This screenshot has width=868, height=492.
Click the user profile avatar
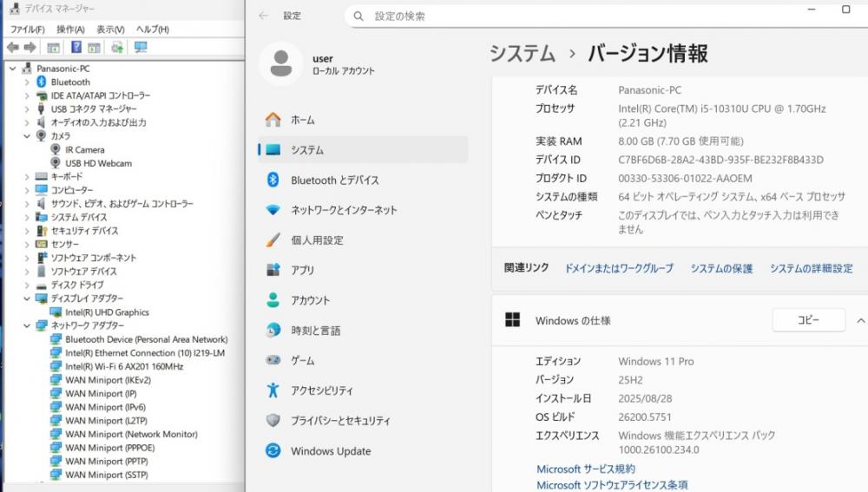[281, 63]
